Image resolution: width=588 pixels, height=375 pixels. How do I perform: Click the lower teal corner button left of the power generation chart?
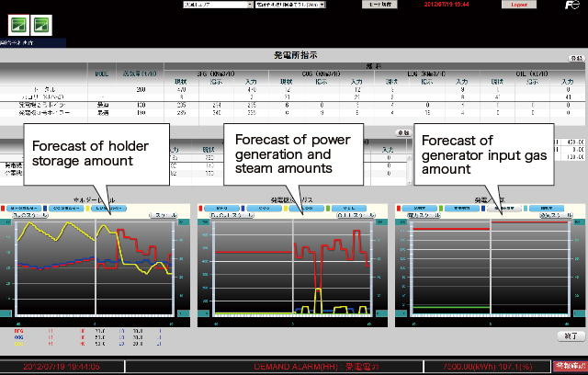[204, 313]
